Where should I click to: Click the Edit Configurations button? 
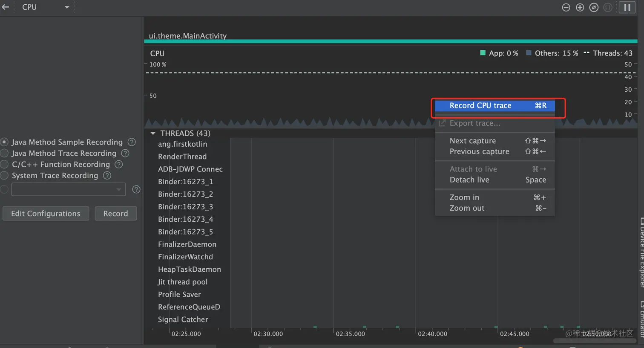[x=46, y=214]
